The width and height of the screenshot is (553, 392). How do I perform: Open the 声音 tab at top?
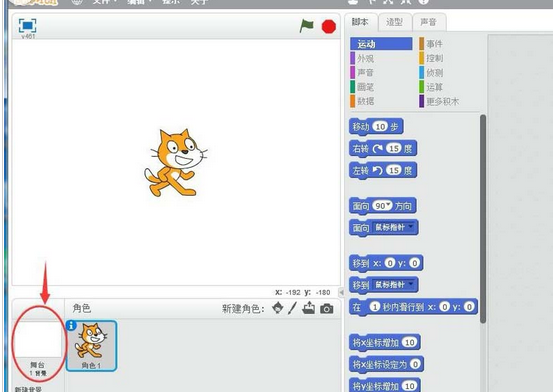428,22
